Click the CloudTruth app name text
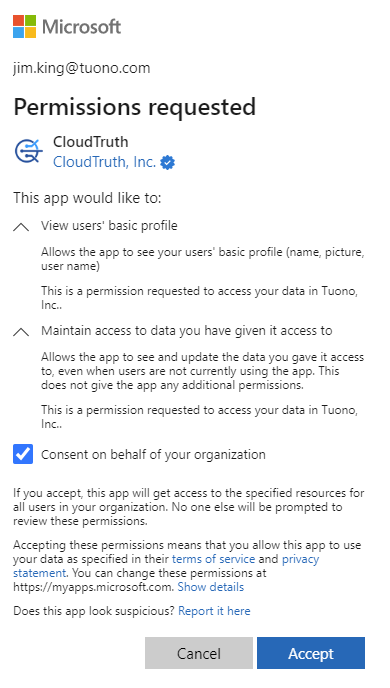Image resolution: width=390 pixels, height=688 pixels. [x=91, y=142]
